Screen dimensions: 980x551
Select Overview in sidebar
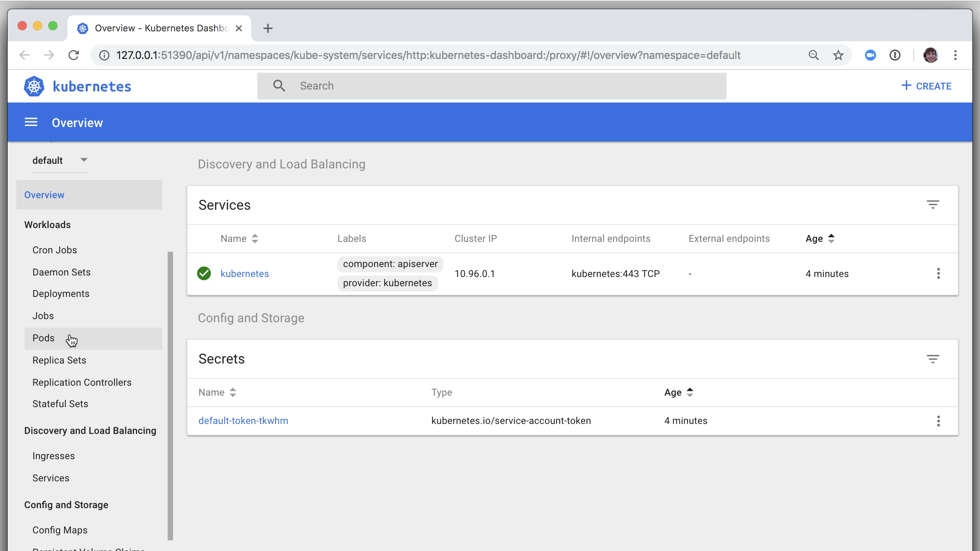(89, 195)
